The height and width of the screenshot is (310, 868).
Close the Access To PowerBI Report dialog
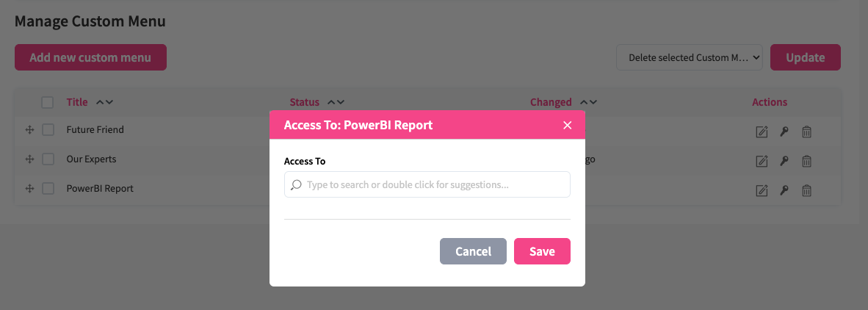(x=567, y=125)
